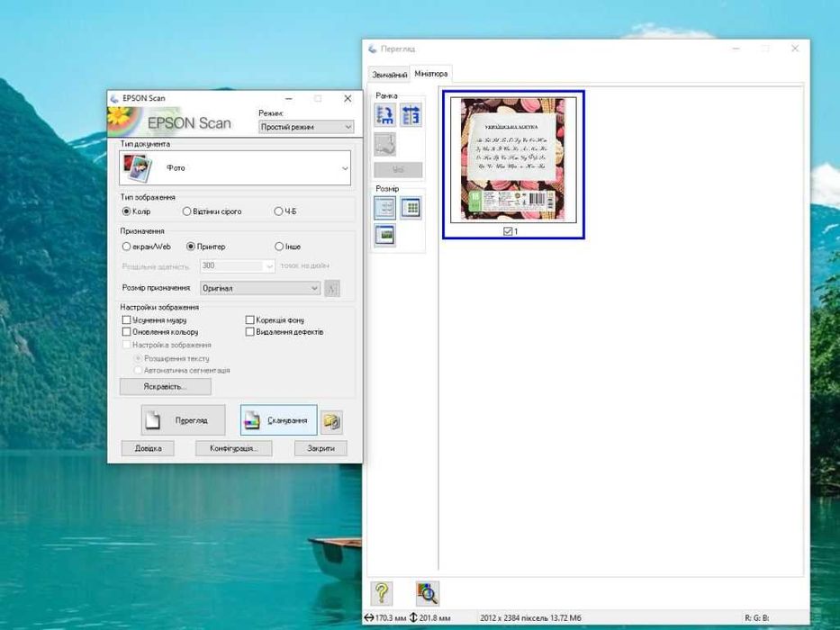Click the rotate frame icon under Рамка
Viewport: 840px width, 630px height.
click(384, 115)
